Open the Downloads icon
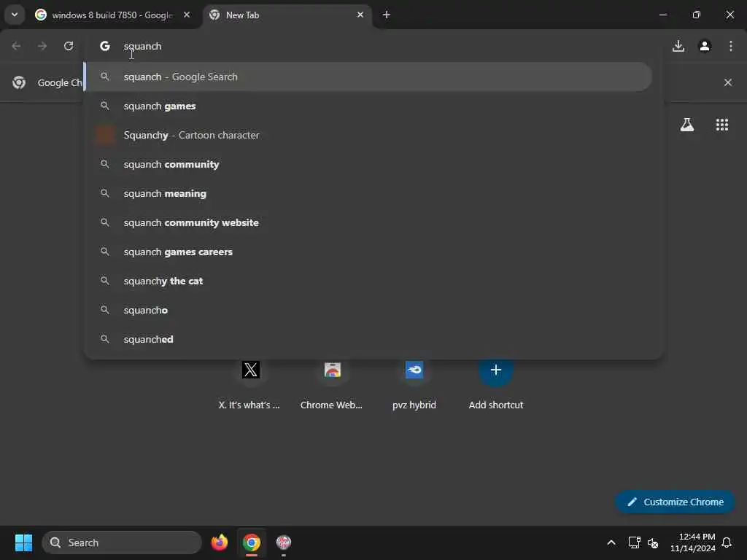 [678, 46]
